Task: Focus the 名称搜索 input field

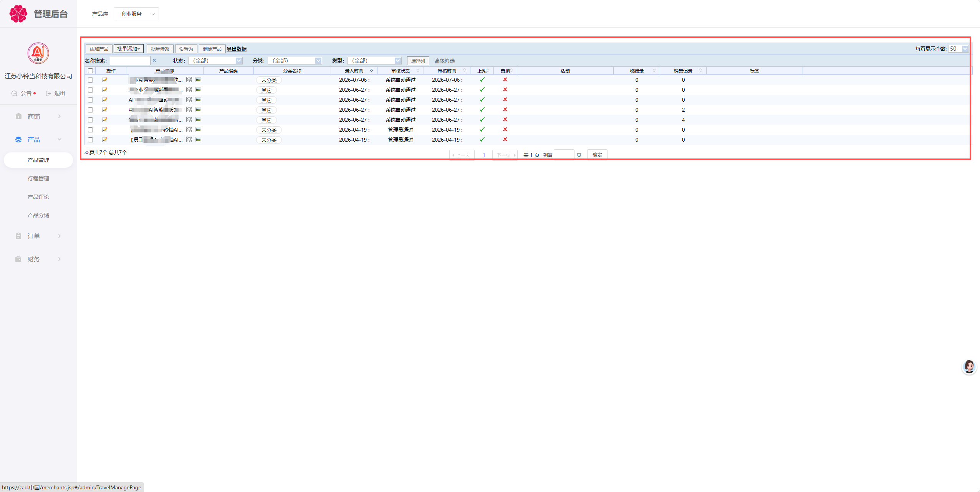Action: point(130,61)
